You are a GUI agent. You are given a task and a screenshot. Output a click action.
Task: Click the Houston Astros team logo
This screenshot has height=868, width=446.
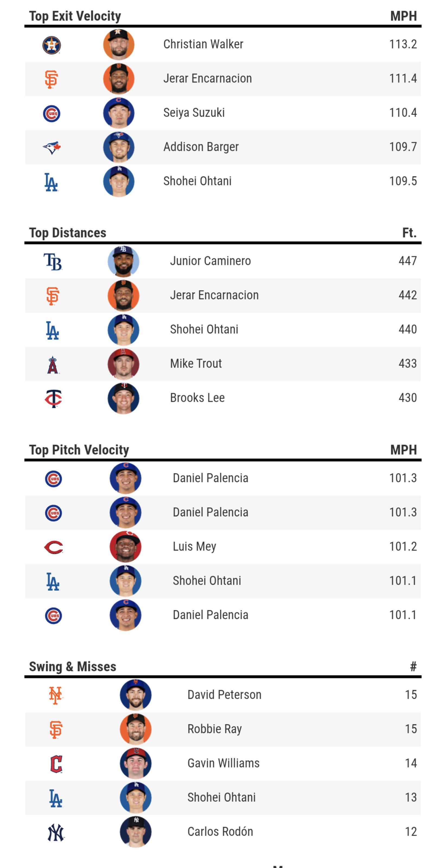52,45
